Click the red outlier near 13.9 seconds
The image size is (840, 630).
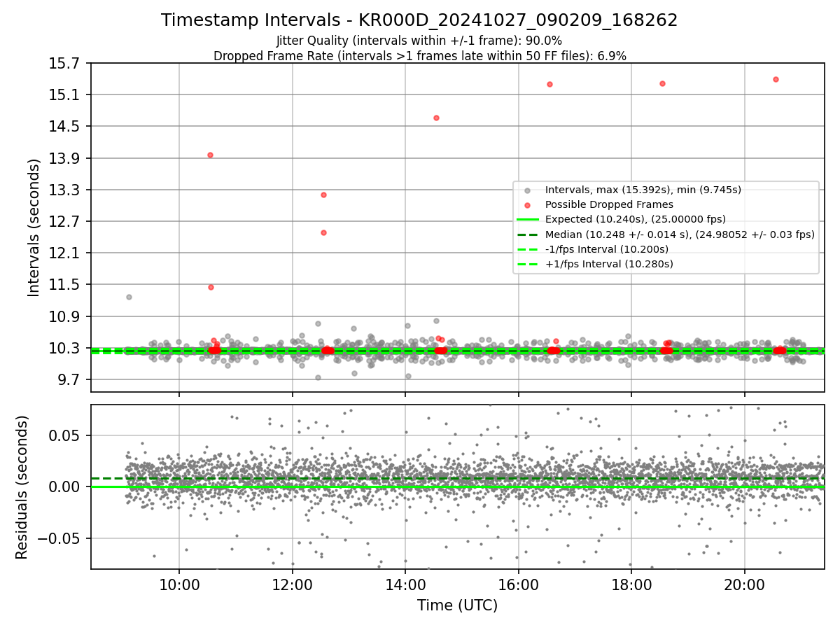click(x=210, y=155)
